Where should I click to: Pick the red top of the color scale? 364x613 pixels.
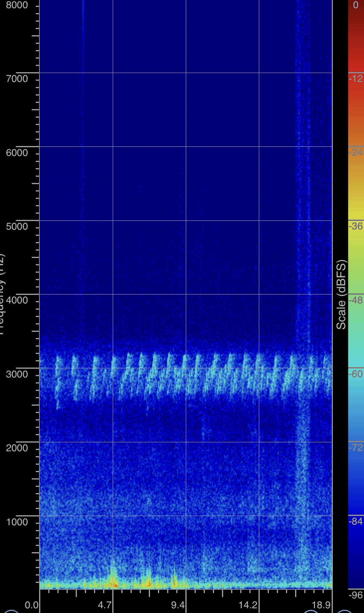[356, 19]
